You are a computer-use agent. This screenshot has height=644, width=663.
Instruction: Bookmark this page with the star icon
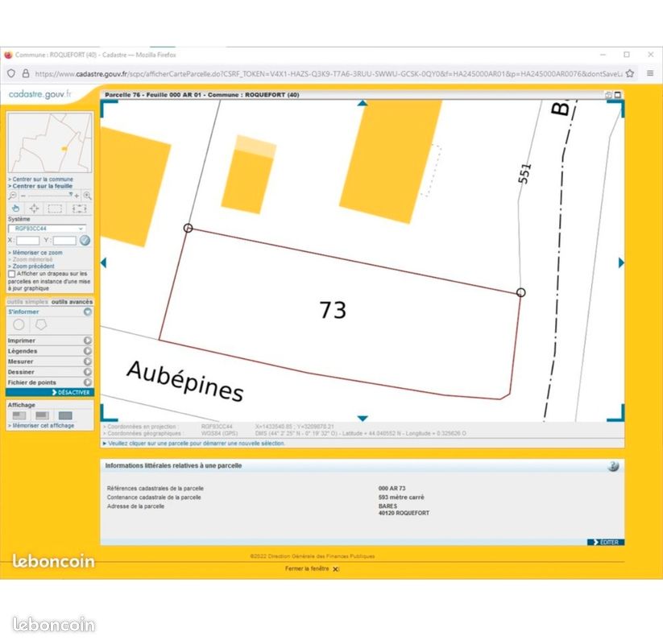(x=630, y=73)
